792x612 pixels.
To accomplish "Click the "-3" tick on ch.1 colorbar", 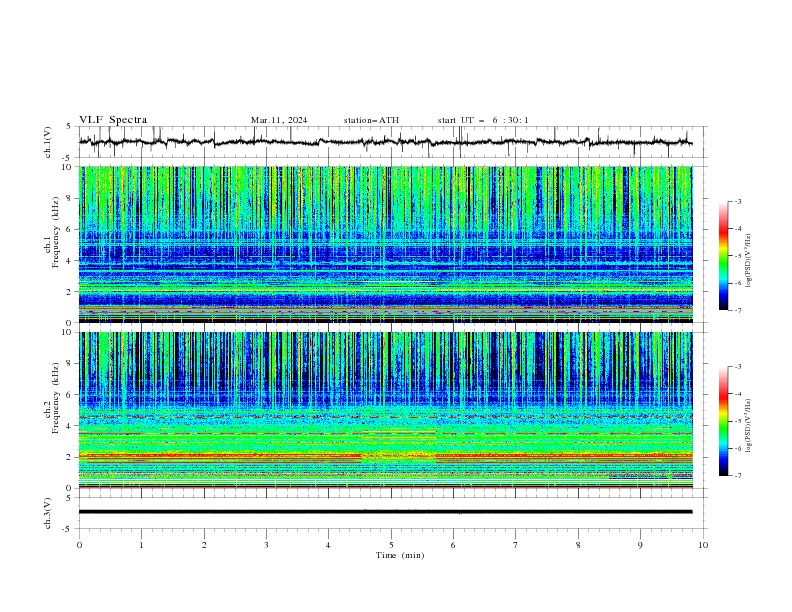I will click(x=738, y=201).
